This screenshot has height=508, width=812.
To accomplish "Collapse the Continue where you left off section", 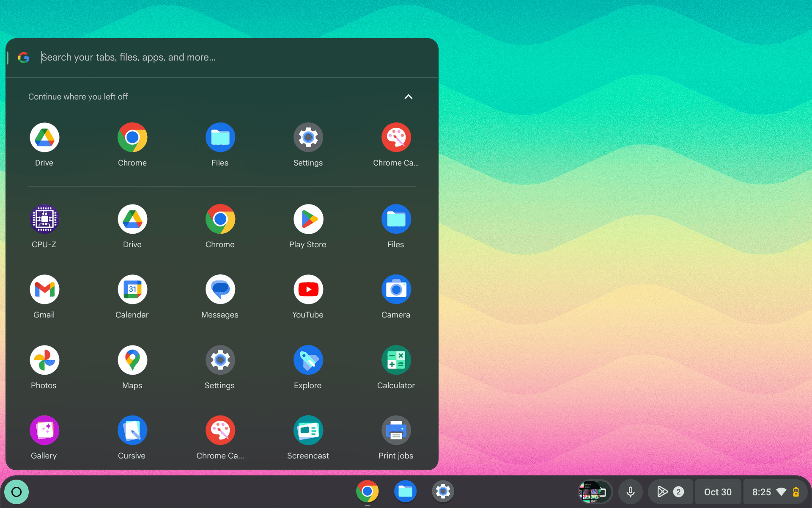I will pos(409,97).
